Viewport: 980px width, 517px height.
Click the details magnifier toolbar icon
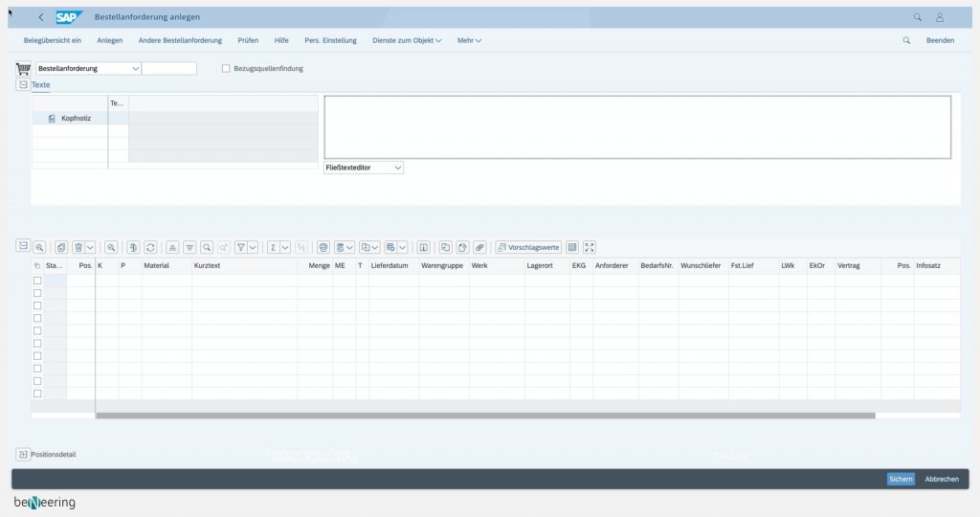pos(39,248)
